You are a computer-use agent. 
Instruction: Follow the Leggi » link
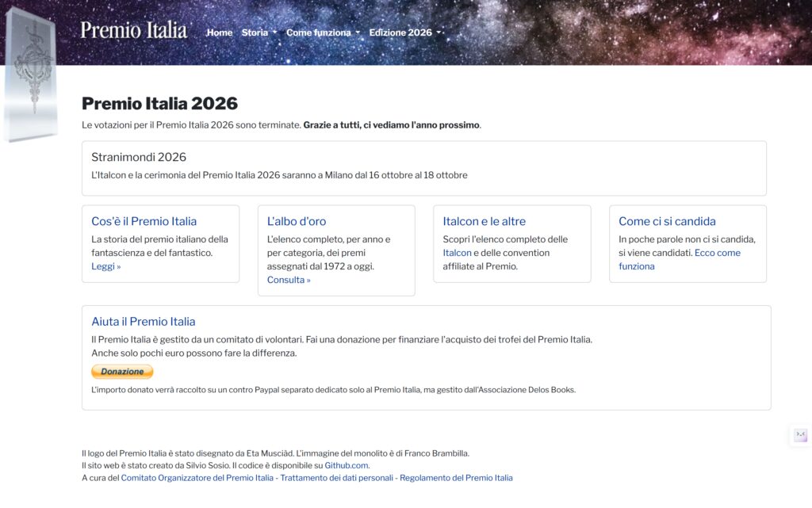pyautogui.click(x=106, y=266)
